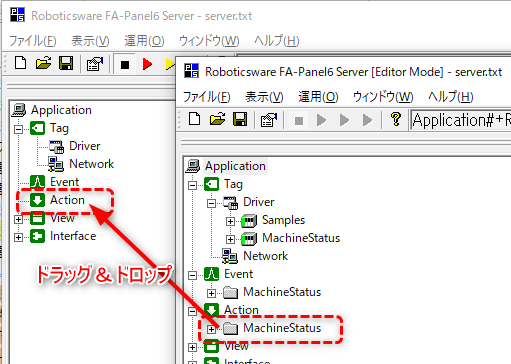The width and height of the screenshot is (511, 364).
Task: Click Editor Mode window title bar app icon
Action: click(x=191, y=71)
